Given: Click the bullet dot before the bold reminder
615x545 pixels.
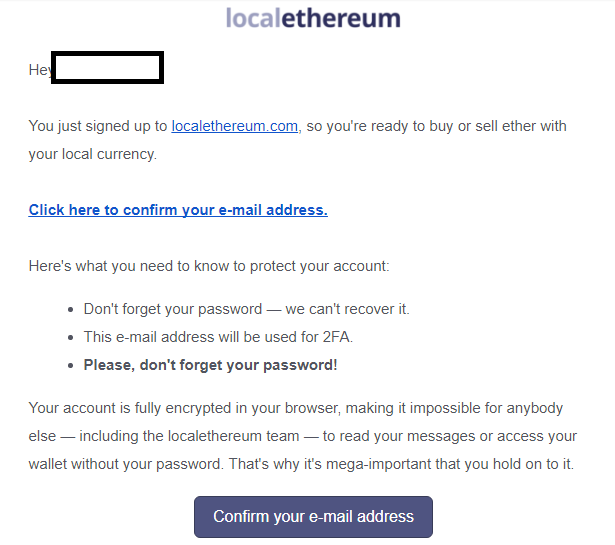Looking at the screenshot, I should (x=71, y=366).
